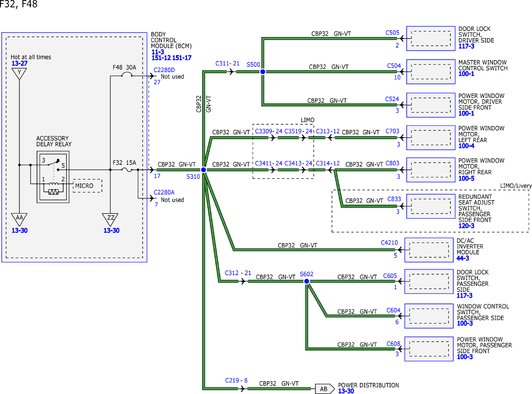Image resolution: width=532 pixels, height=394 pixels.
Task: Click the C219 - 8 connector label
Action: click(236, 381)
